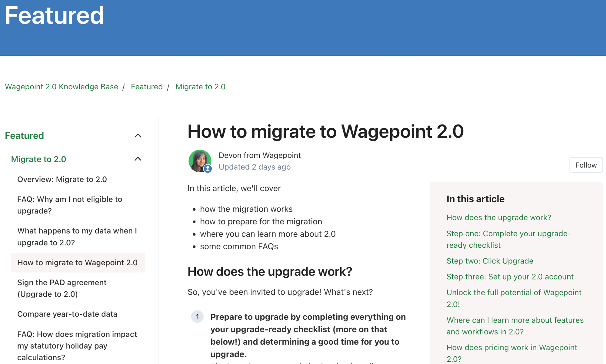Open Sign the PAD agreement article
The image size is (606, 364).
(x=62, y=288)
